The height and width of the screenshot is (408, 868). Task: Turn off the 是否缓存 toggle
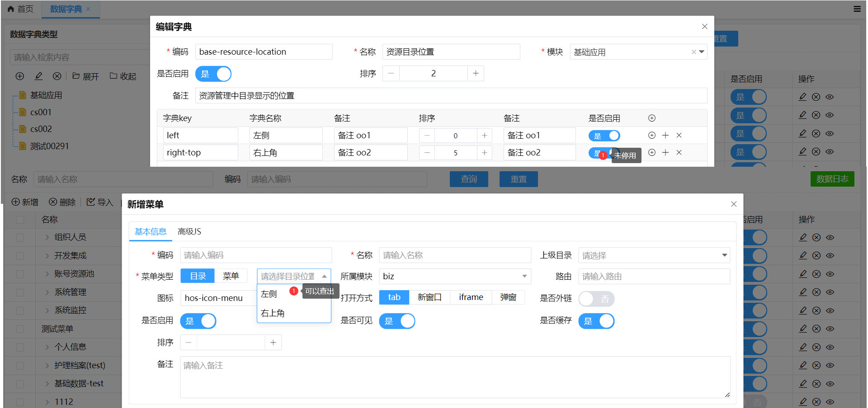click(x=596, y=321)
